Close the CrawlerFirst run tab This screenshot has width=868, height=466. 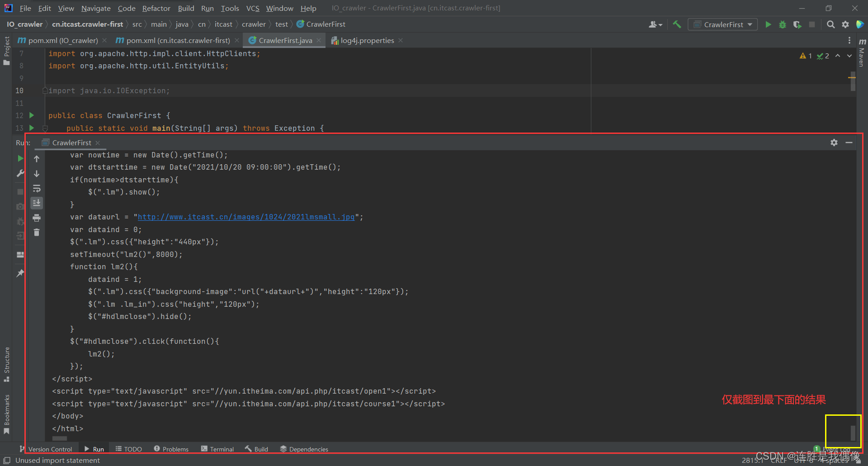[x=98, y=143]
